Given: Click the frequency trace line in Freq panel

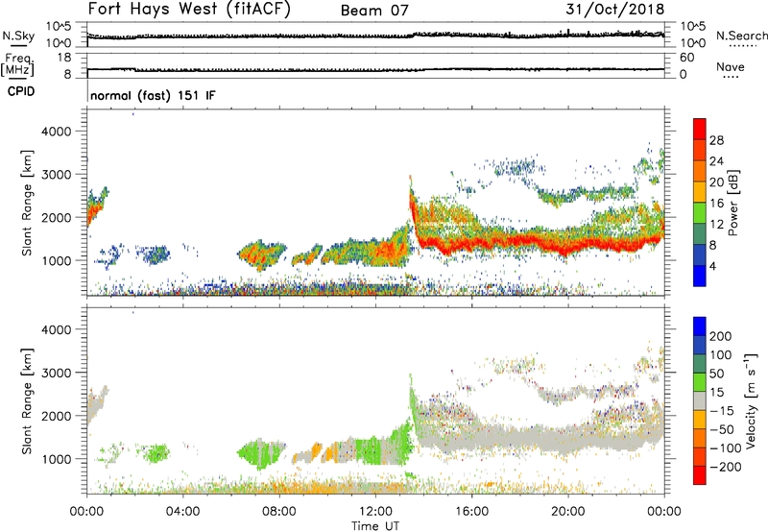Looking at the screenshot, I should [x=375, y=69].
